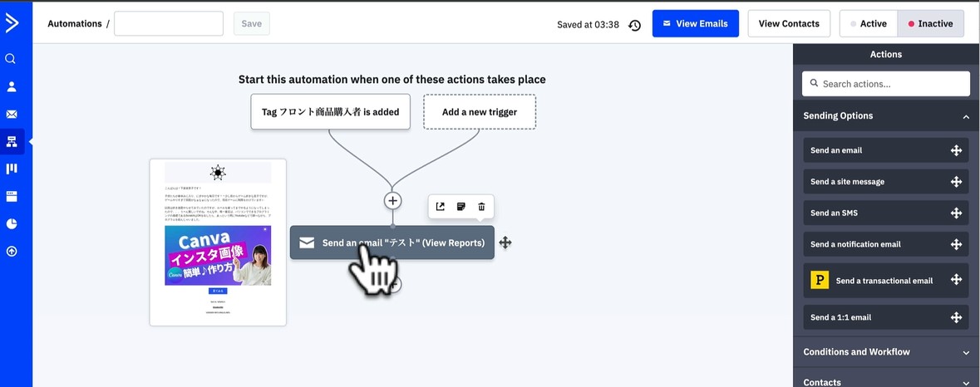Click the View Emails button

[696, 24]
